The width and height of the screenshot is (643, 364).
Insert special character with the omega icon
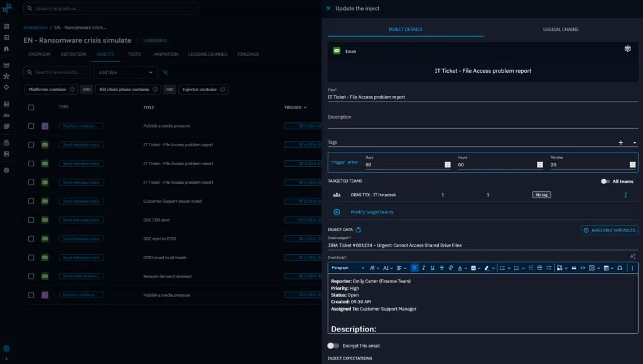click(x=620, y=268)
